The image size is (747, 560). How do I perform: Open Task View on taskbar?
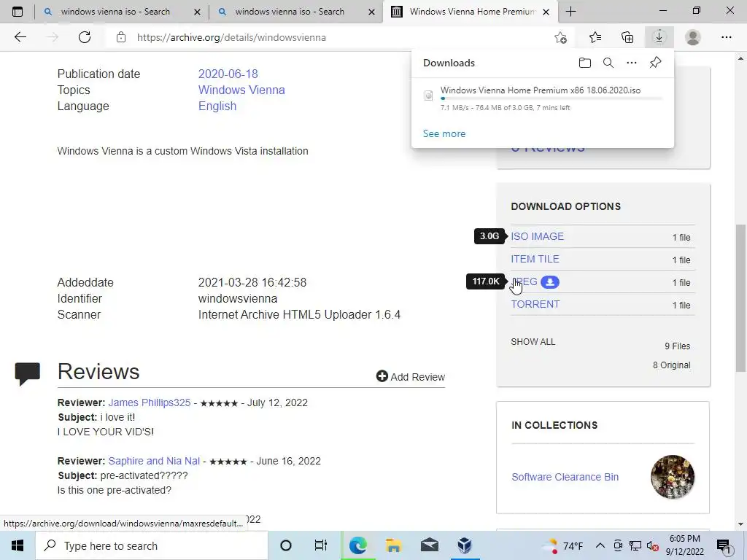321,545
